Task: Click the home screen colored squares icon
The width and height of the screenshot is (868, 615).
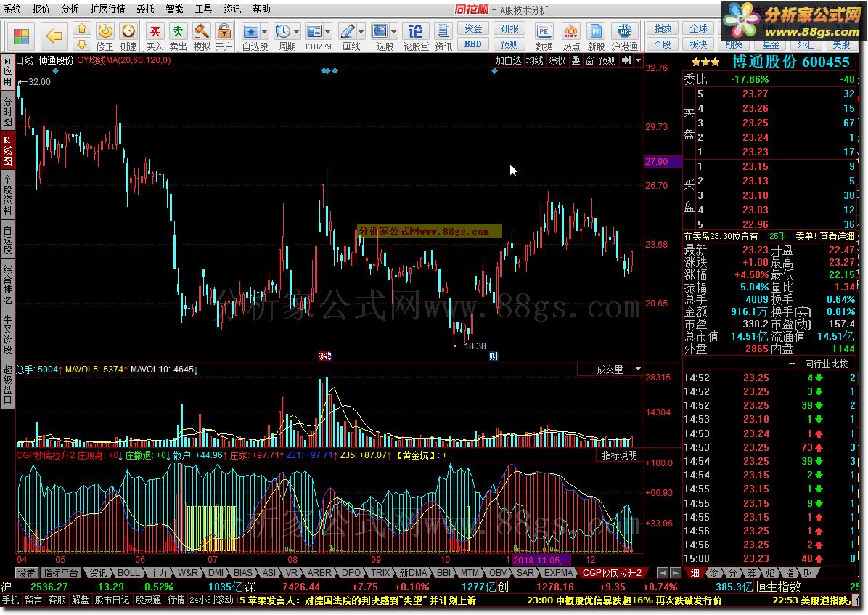Action: point(21,36)
